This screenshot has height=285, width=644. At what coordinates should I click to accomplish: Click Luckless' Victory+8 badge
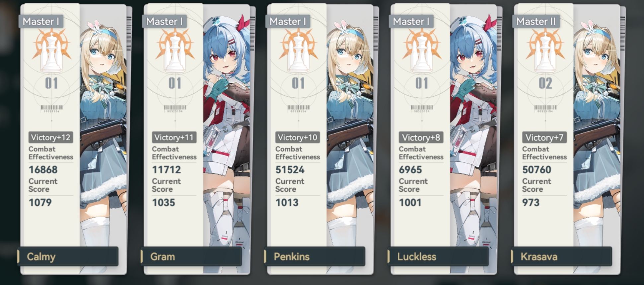click(x=421, y=138)
